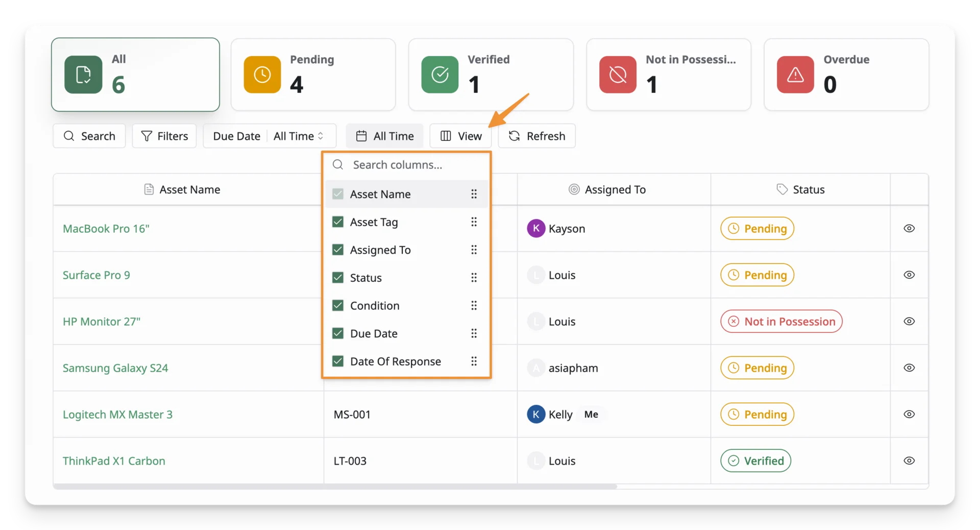
Task: Click the Not in Possession crossed-circle icon
Action: tap(618, 75)
